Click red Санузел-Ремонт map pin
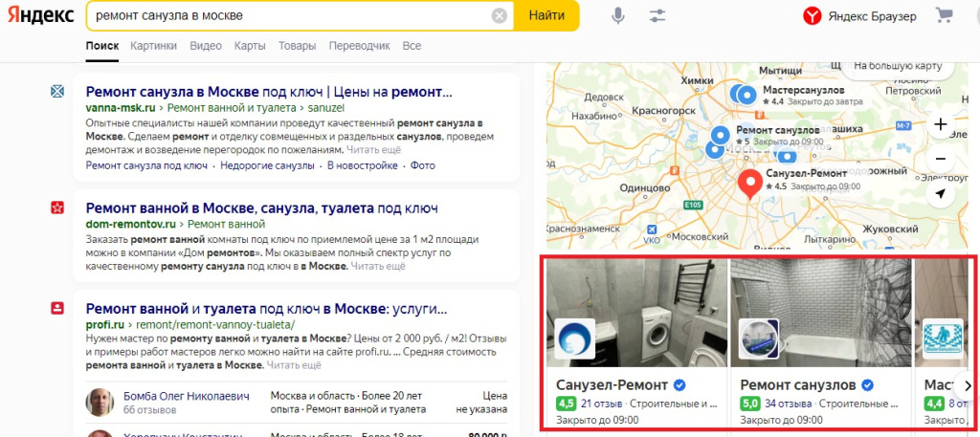Viewport: 980px width, 437px height. [x=749, y=184]
